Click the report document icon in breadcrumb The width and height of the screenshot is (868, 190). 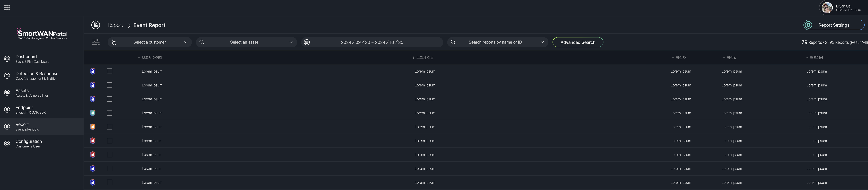[96, 25]
